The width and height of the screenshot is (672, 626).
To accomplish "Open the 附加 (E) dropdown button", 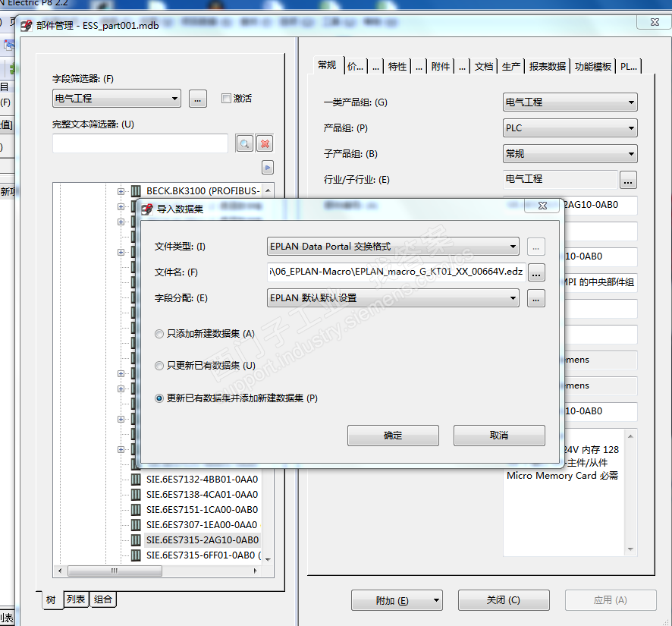I will (x=397, y=600).
